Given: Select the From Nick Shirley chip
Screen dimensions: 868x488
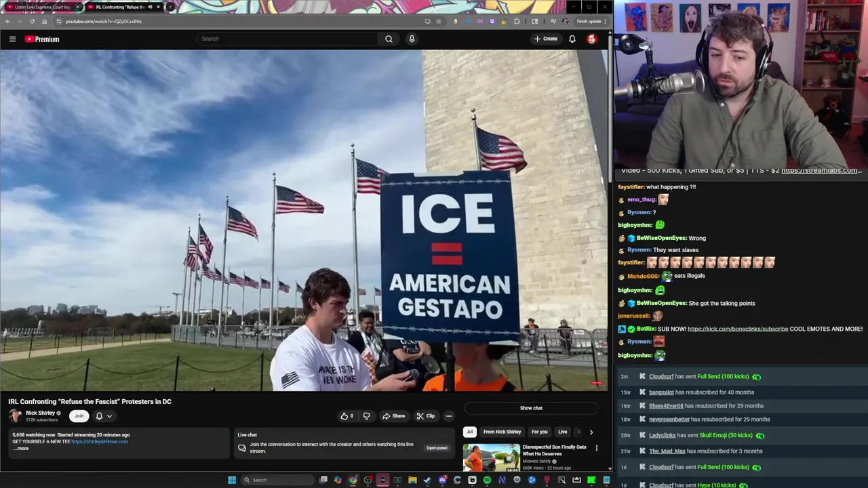Looking at the screenshot, I should point(502,432).
